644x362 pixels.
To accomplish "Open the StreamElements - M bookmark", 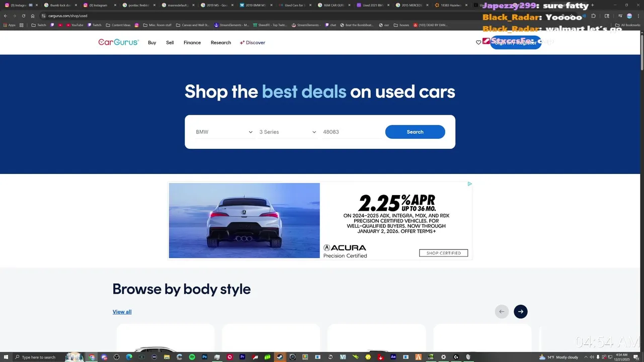I will coord(231,25).
